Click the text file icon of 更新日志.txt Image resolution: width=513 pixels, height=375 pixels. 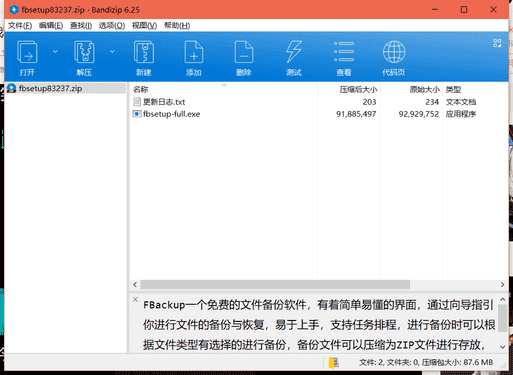pos(137,102)
